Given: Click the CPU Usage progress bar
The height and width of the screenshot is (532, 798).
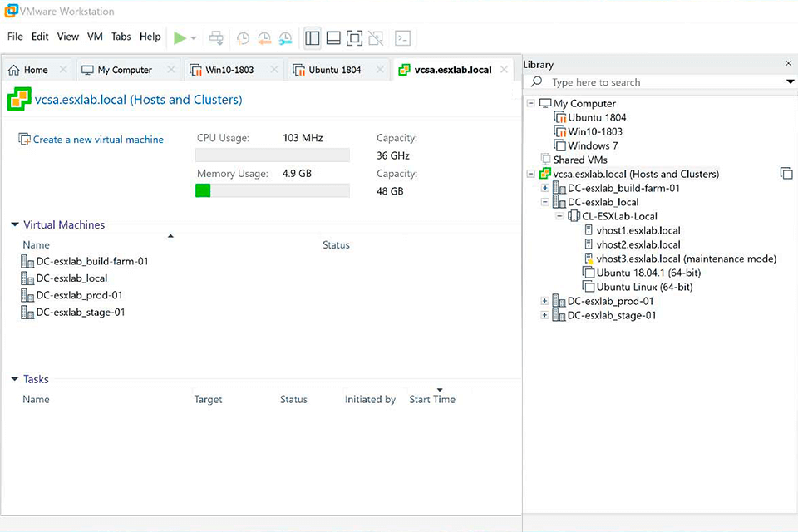Looking at the screenshot, I should tap(273, 155).
